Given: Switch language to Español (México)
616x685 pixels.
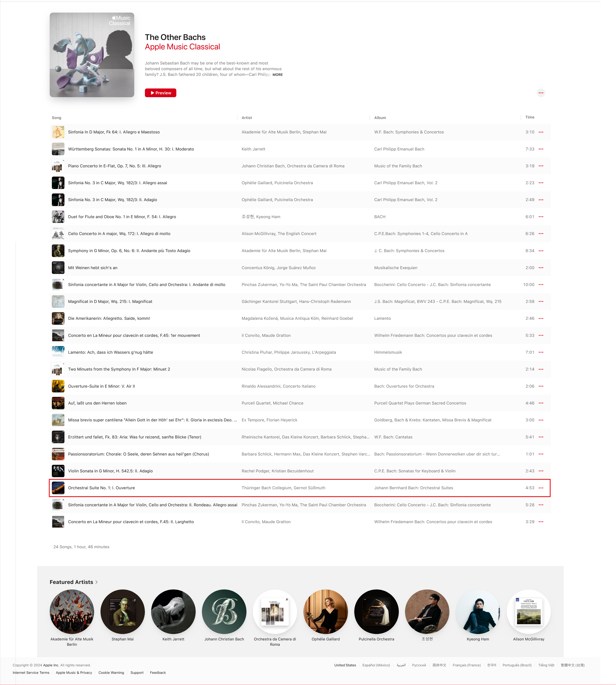Looking at the screenshot, I should [376, 665].
